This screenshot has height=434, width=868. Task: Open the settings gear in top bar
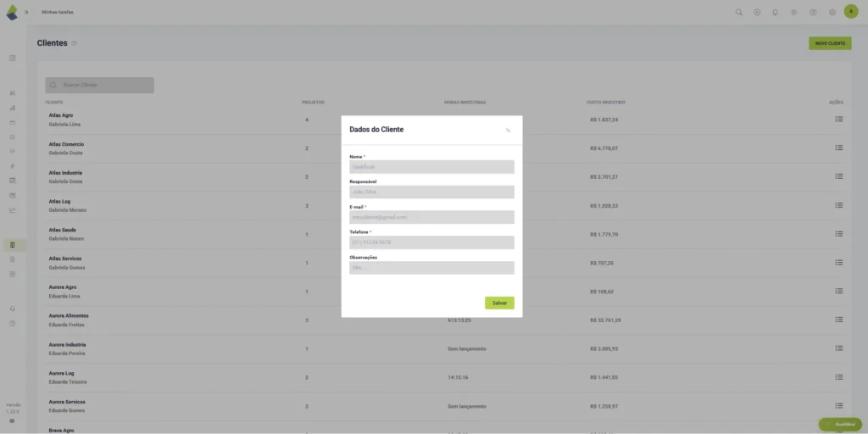click(832, 12)
